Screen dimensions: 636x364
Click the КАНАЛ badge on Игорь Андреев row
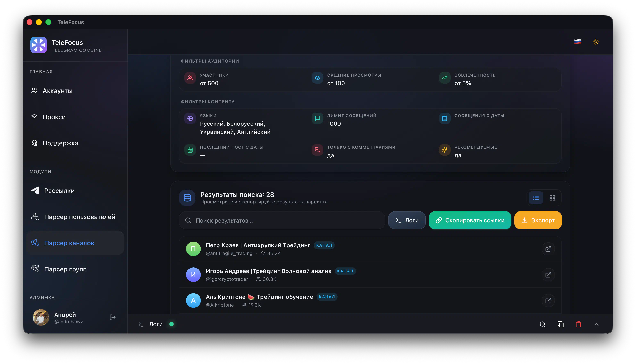(345, 271)
